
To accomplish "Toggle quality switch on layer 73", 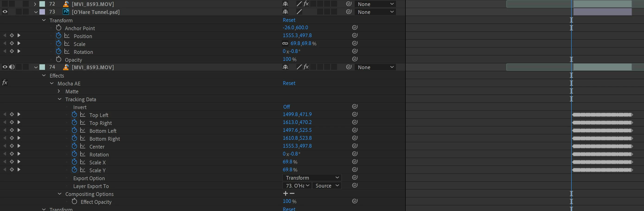I will [x=299, y=12].
